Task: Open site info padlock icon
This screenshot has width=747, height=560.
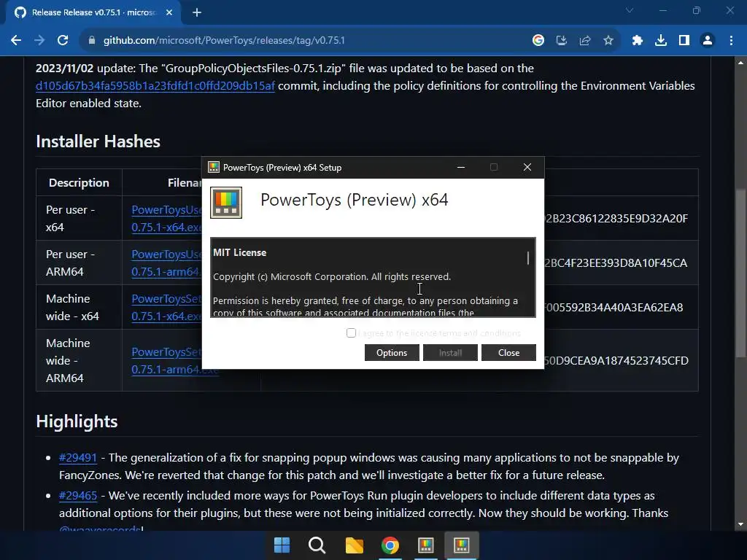Action: point(92,41)
